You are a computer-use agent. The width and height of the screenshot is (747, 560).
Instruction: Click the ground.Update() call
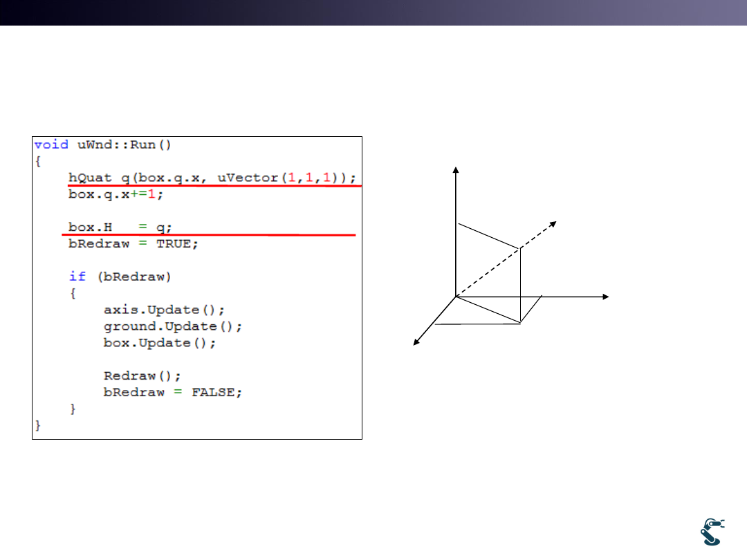[173, 326]
